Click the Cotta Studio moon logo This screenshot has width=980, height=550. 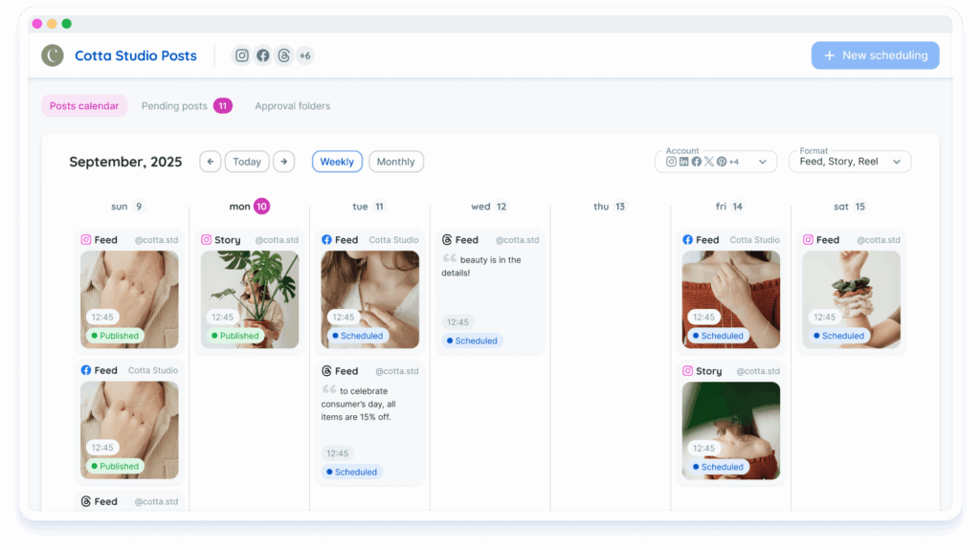click(x=53, y=55)
